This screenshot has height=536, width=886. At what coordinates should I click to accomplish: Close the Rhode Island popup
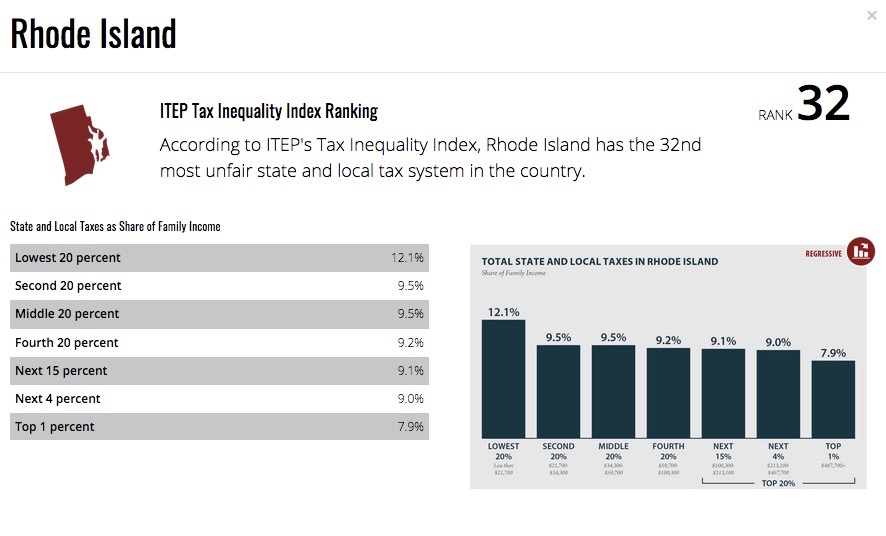[x=871, y=16]
